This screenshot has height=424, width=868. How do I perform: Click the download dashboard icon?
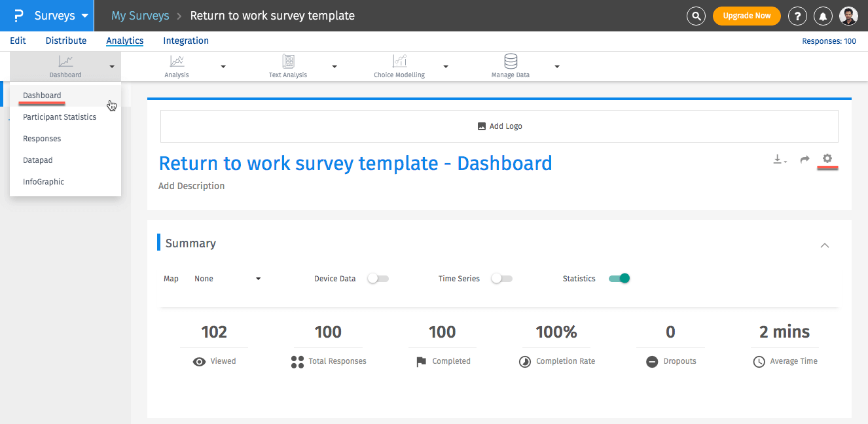(779, 159)
